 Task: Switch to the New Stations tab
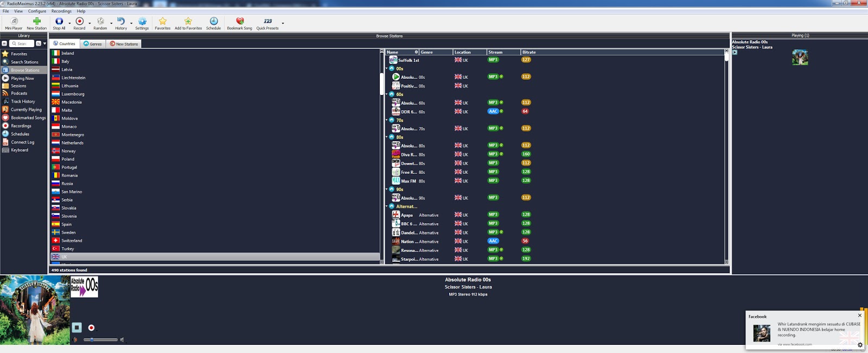[124, 43]
